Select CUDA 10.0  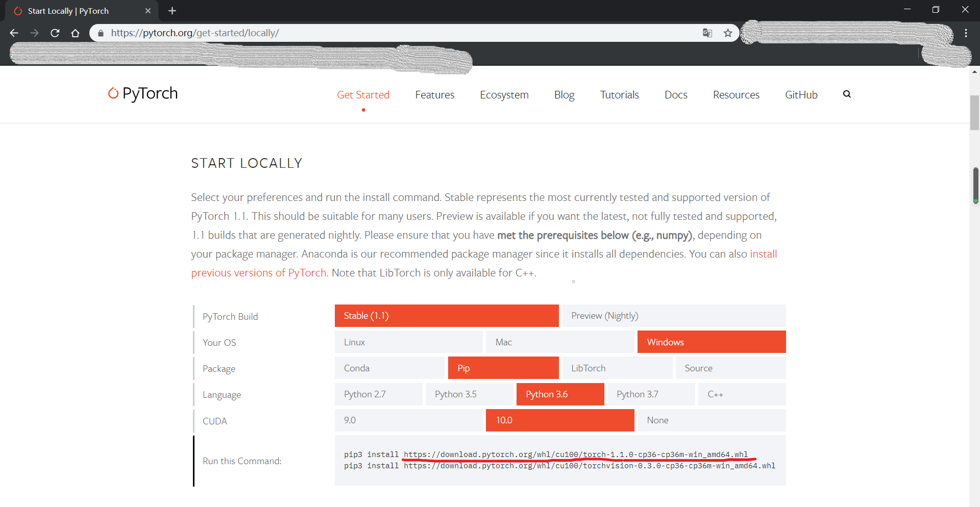tap(560, 420)
